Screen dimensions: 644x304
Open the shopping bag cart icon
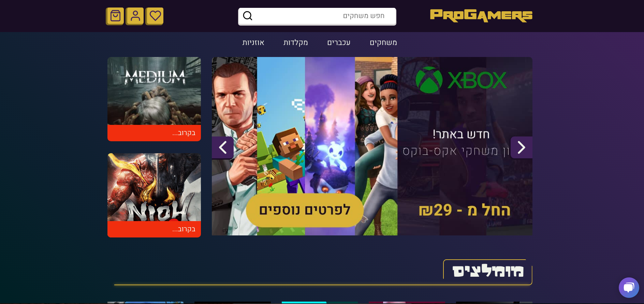115,16
